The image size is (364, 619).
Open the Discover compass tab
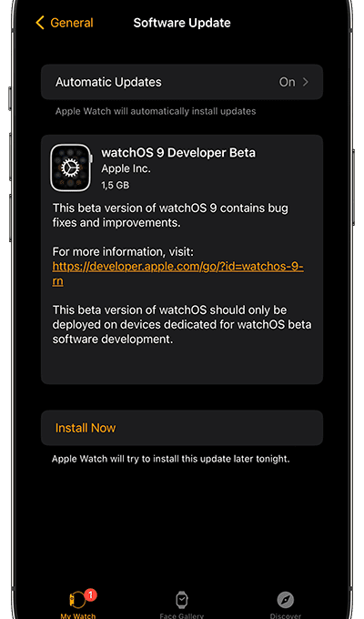click(286, 604)
